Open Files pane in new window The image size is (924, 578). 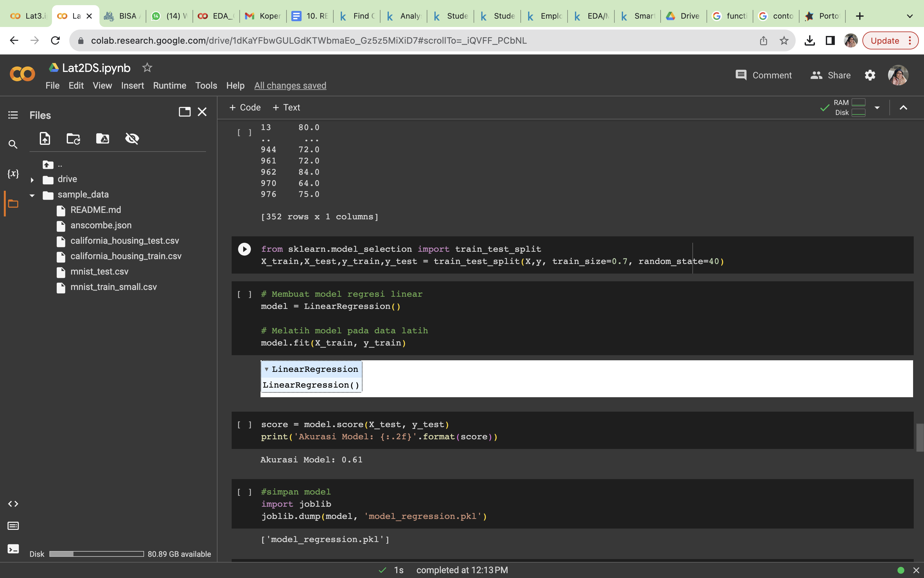pyautogui.click(x=185, y=112)
